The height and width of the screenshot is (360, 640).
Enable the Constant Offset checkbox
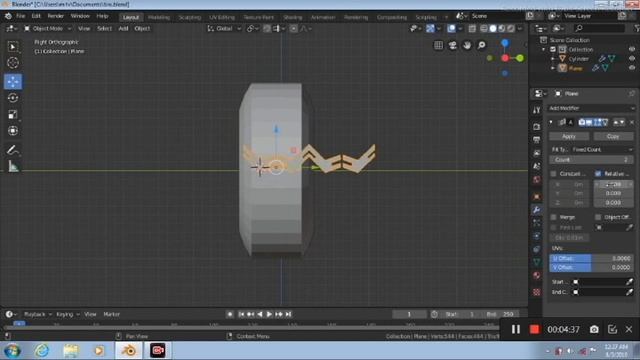coord(553,174)
